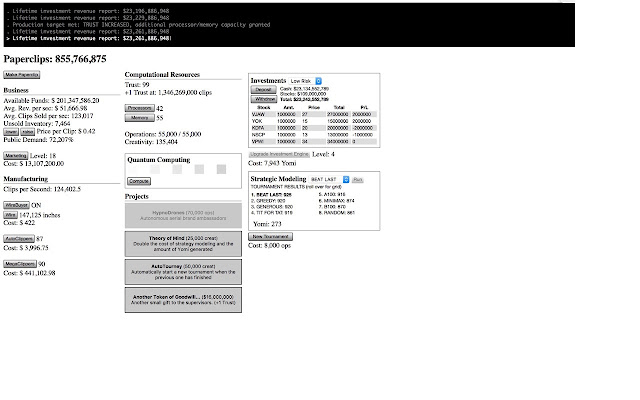
Task: Click the Public Demand percentage
Action: tap(38, 140)
